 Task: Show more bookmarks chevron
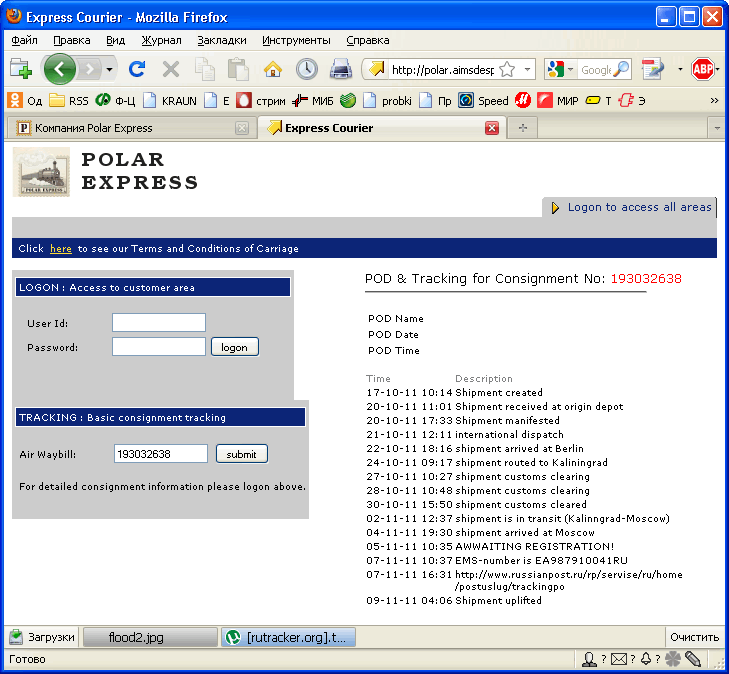715,100
